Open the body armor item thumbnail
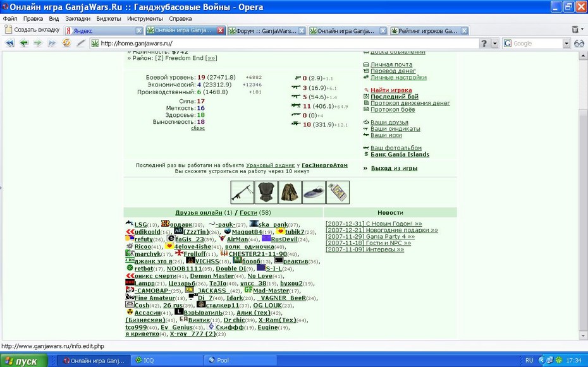The height and width of the screenshot is (367, 588). [x=266, y=193]
